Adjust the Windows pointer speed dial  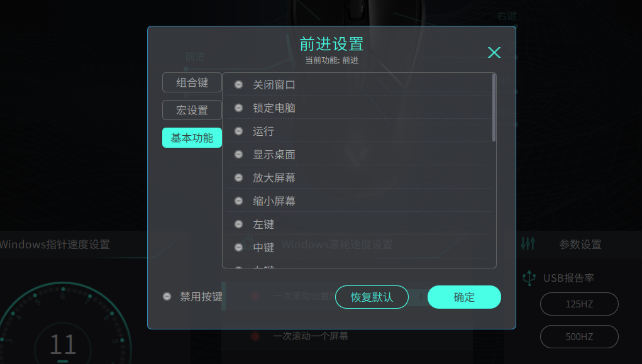tap(63, 327)
